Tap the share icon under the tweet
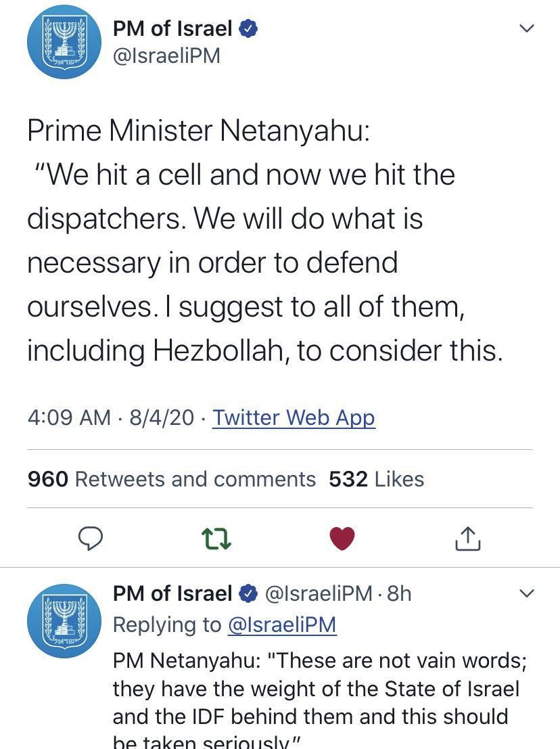 point(468,539)
